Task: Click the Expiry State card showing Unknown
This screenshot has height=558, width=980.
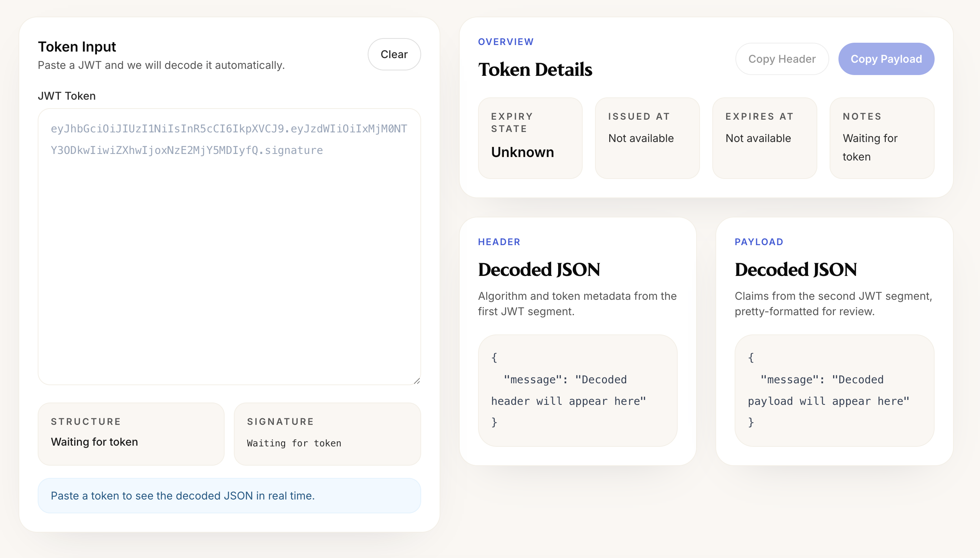Action: [530, 138]
